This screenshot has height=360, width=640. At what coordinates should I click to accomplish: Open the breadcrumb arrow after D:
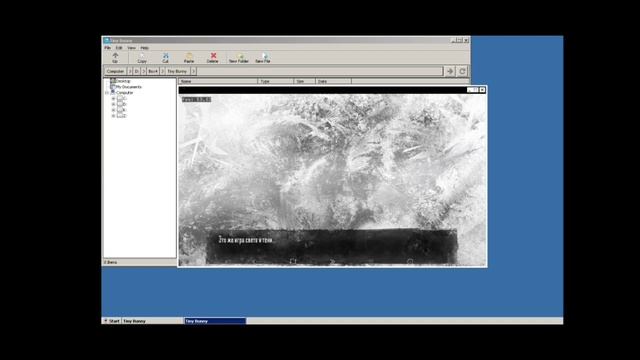point(144,71)
